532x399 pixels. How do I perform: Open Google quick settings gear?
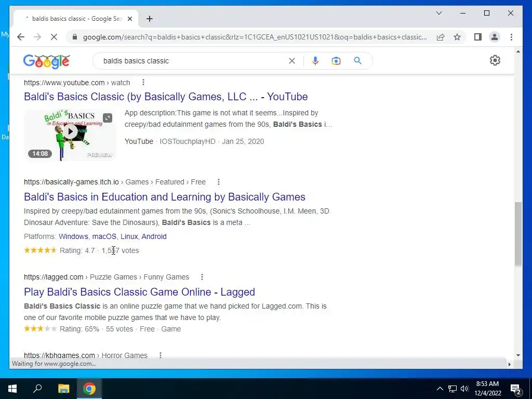coord(495,60)
